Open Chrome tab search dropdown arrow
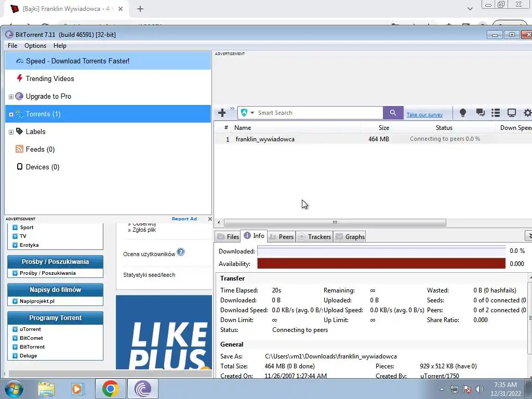Screen dimensions: 532x399 pos(470,9)
